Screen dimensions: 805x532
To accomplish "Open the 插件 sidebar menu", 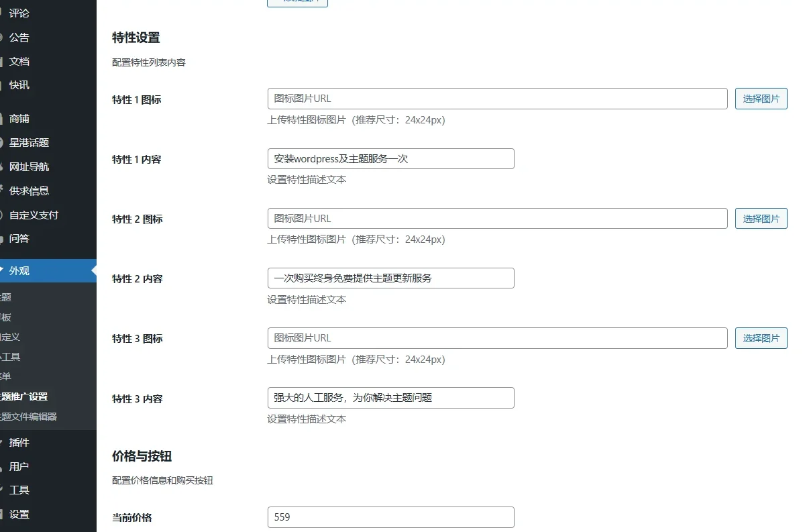I will [19, 443].
